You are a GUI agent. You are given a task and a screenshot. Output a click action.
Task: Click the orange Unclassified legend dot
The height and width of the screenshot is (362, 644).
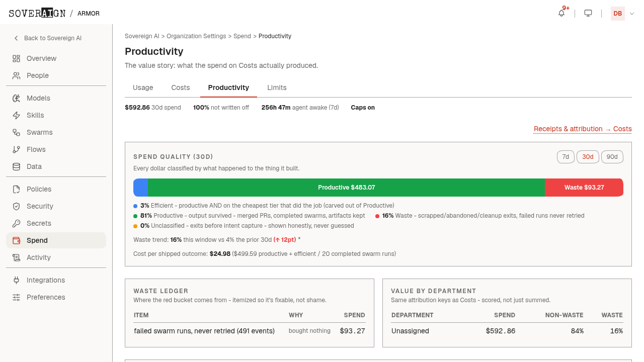click(135, 226)
